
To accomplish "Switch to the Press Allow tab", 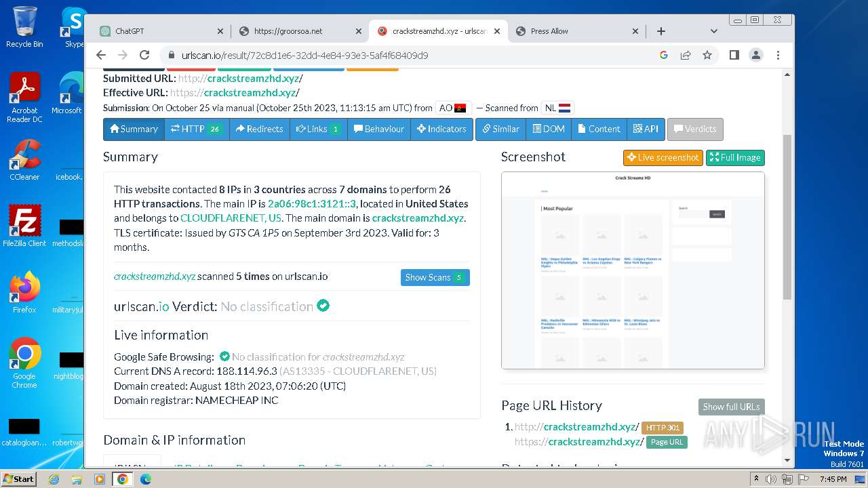I will click(x=576, y=31).
